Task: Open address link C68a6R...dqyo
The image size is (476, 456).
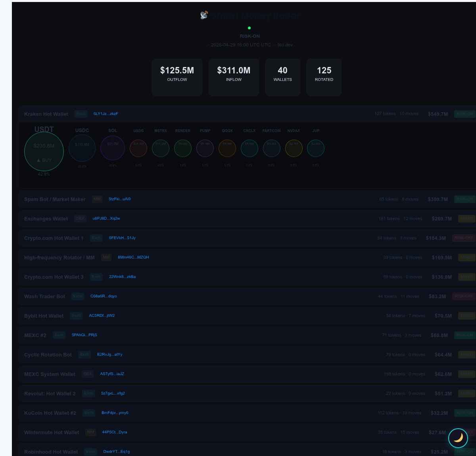Action: pyautogui.click(x=104, y=296)
